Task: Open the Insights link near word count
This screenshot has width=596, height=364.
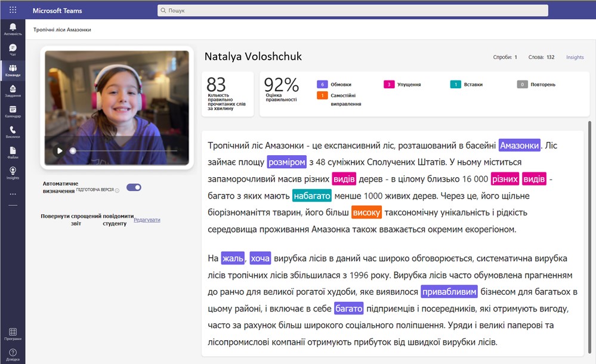Action: (x=575, y=57)
